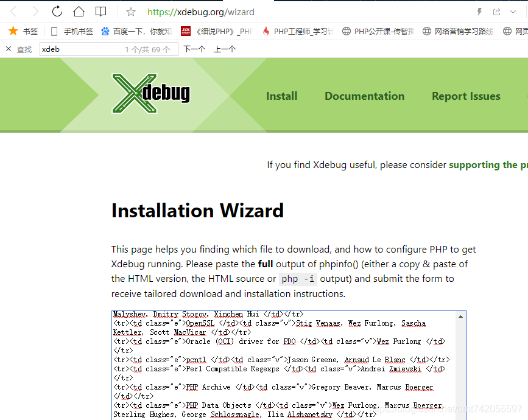Jump to previous match with 上一个

pyautogui.click(x=225, y=49)
